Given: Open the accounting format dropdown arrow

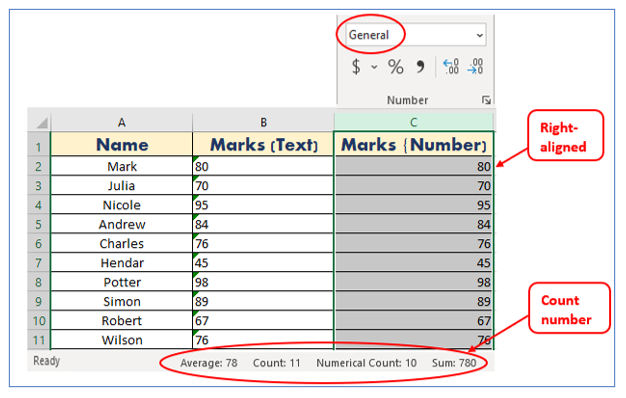Looking at the screenshot, I should click(374, 67).
